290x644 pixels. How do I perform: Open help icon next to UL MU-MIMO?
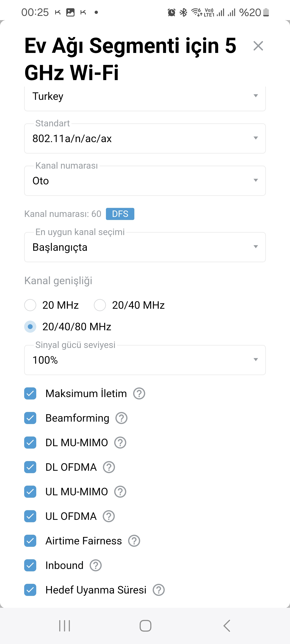click(x=120, y=491)
